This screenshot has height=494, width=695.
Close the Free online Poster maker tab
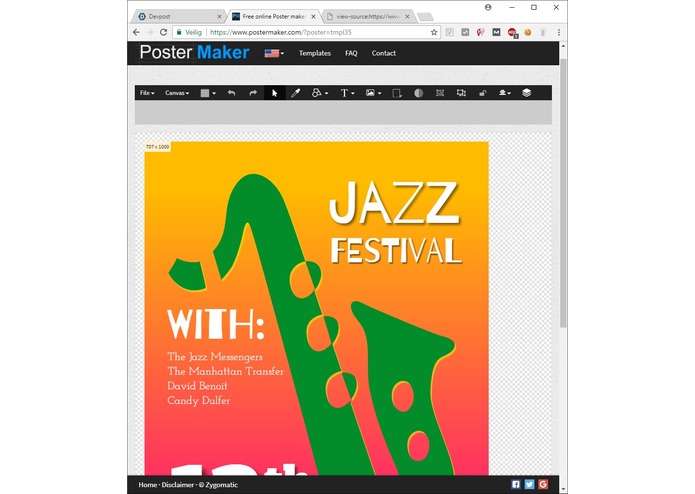[x=313, y=16]
